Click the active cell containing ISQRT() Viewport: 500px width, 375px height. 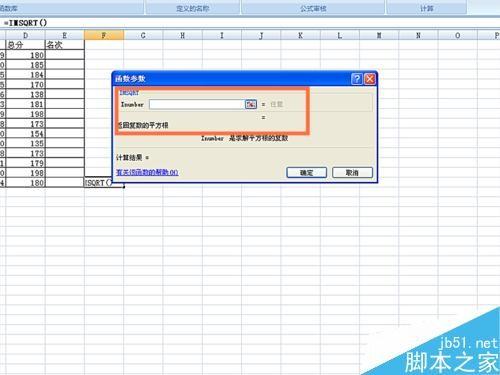104,183
